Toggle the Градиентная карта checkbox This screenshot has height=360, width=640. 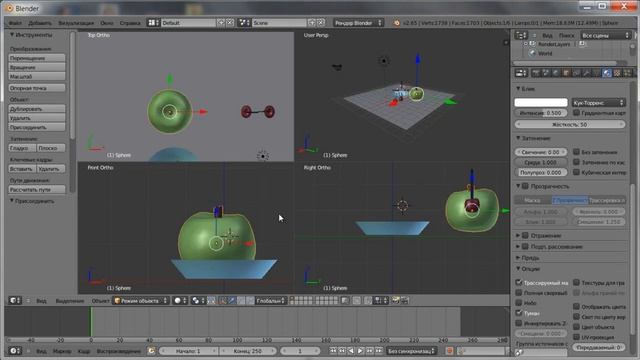[x=576, y=113]
